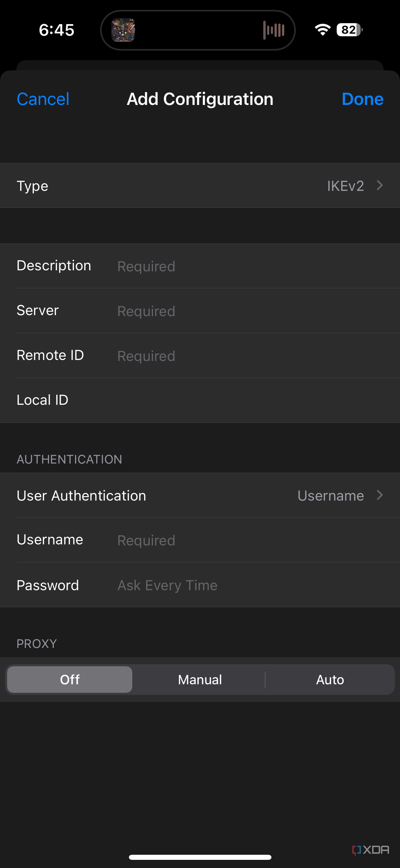Tap the PROXY section header
This screenshot has height=868, width=400.
coord(37,644)
